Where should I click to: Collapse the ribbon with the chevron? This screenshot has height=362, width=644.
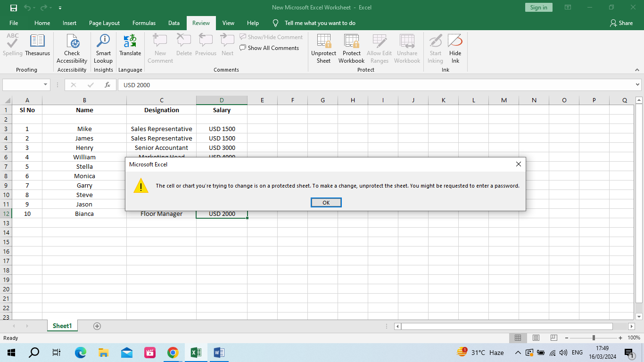tap(636, 70)
